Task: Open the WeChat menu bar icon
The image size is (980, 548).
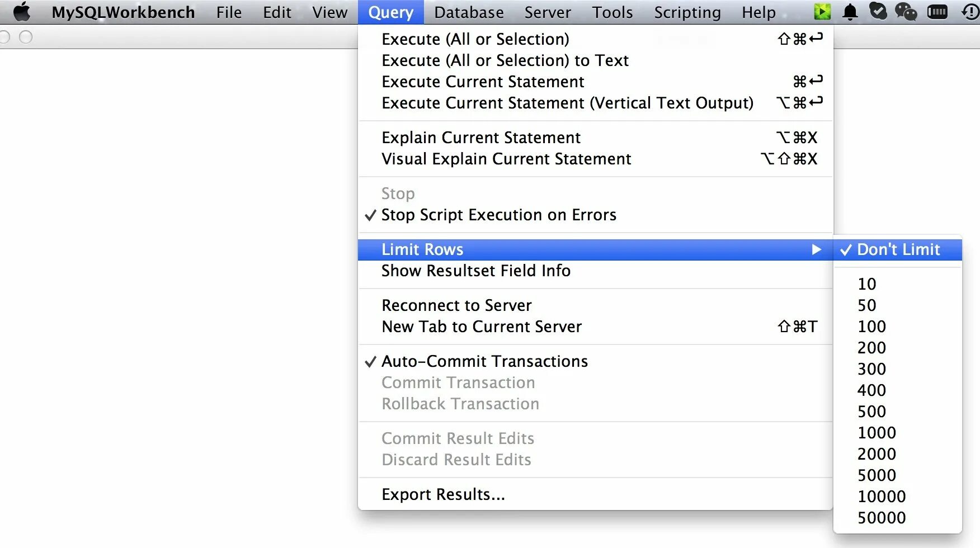Action: point(906,12)
